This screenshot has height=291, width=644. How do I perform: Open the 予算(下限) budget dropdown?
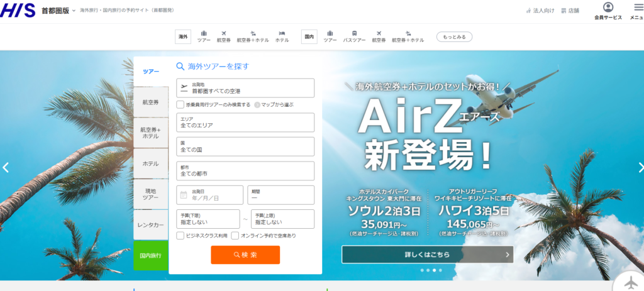point(208,219)
